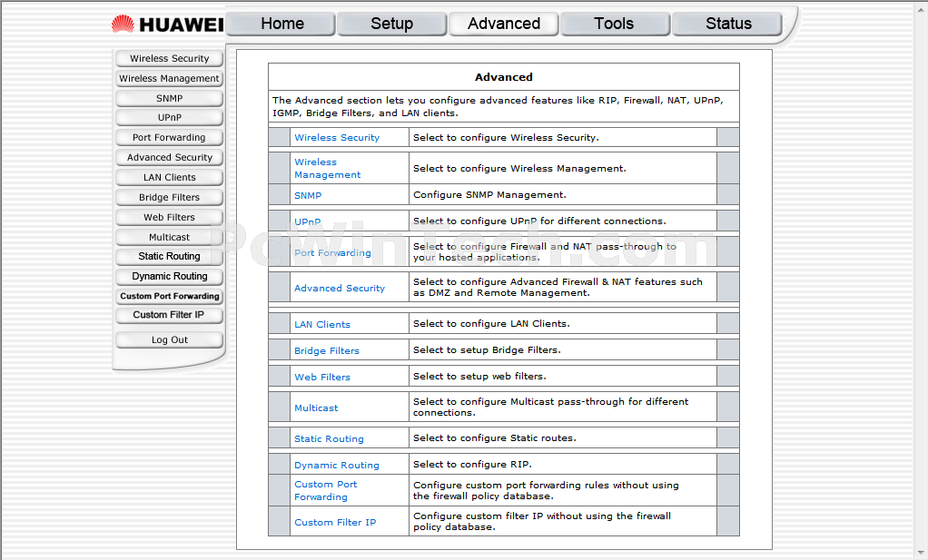Click the Huawei logo

click(167, 25)
